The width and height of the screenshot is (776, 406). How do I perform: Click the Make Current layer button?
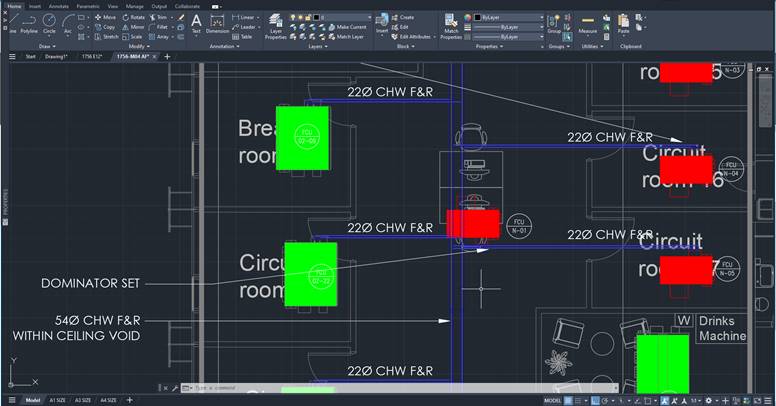(x=347, y=27)
